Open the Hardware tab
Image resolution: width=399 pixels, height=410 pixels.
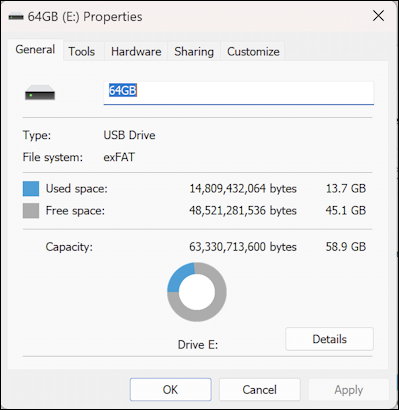[x=136, y=51]
